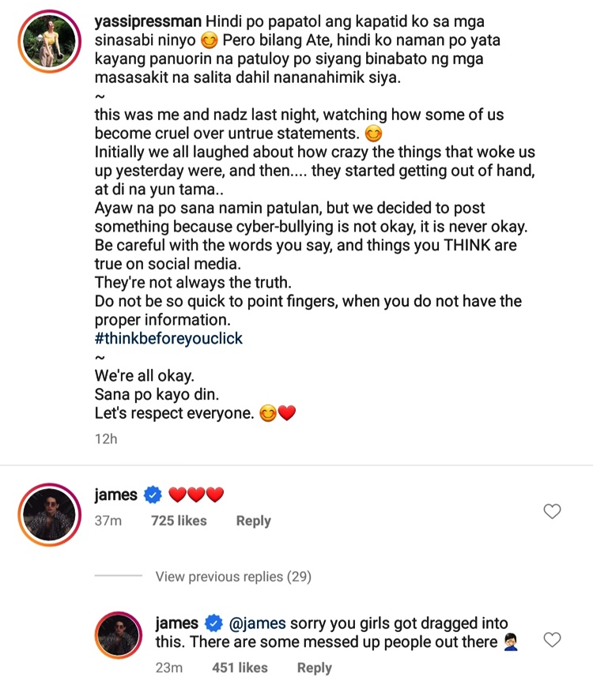Screen dimensions: 593x700
Task: Reply to james's 23m comment
Action: tap(314, 668)
